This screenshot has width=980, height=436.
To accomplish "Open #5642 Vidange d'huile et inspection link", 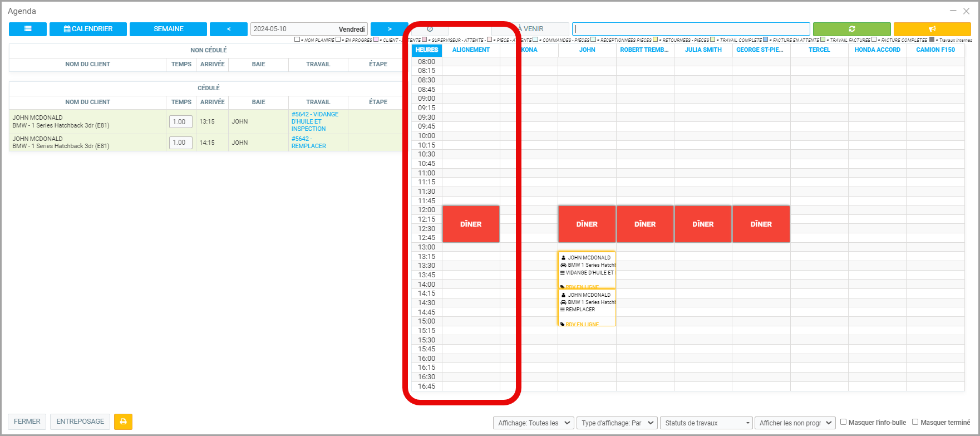I will click(x=314, y=121).
